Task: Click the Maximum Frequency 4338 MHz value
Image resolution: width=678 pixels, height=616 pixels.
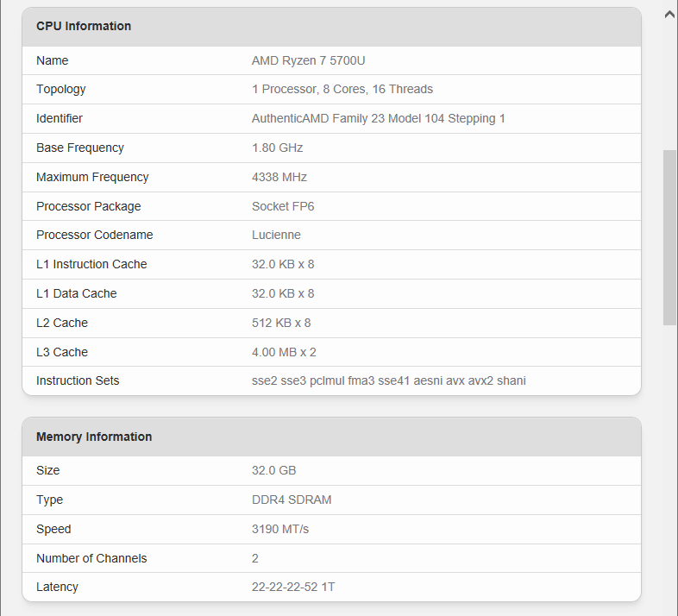Action: point(279,177)
